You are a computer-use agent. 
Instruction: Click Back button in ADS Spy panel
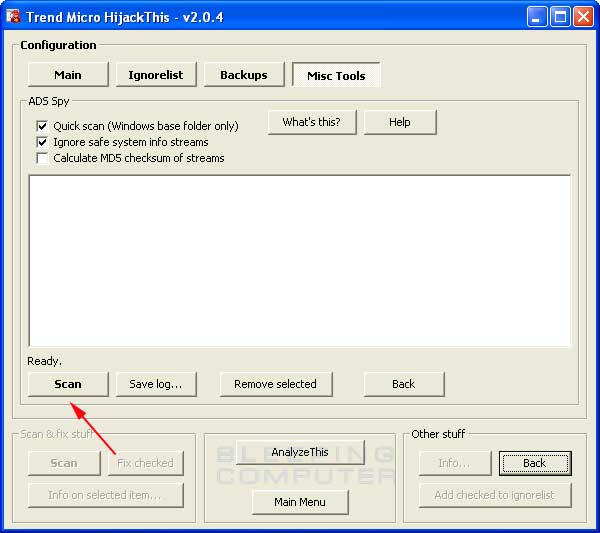[404, 384]
